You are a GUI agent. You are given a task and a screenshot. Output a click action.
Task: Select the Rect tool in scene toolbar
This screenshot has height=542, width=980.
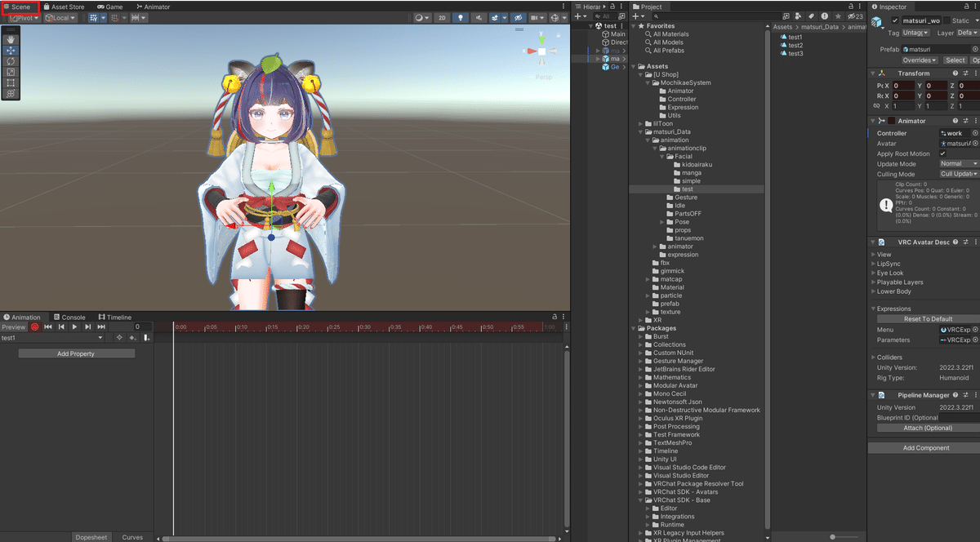11,82
